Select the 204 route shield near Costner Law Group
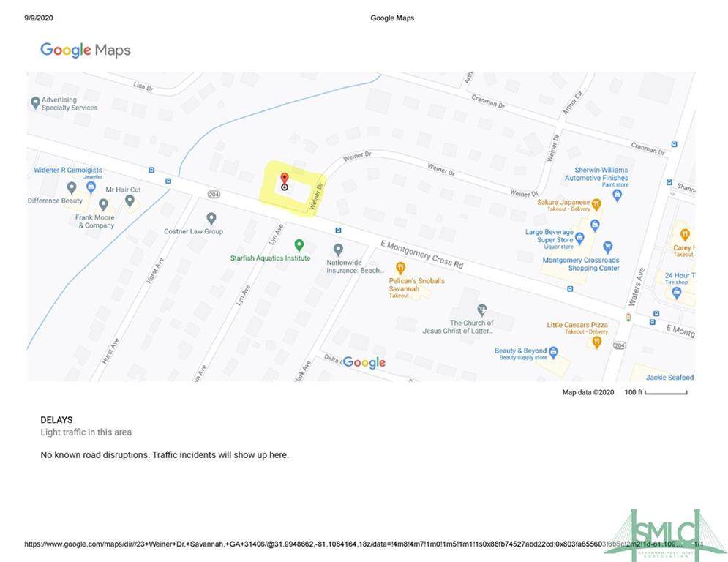Viewport: 728px width, 562px height. tap(214, 194)
